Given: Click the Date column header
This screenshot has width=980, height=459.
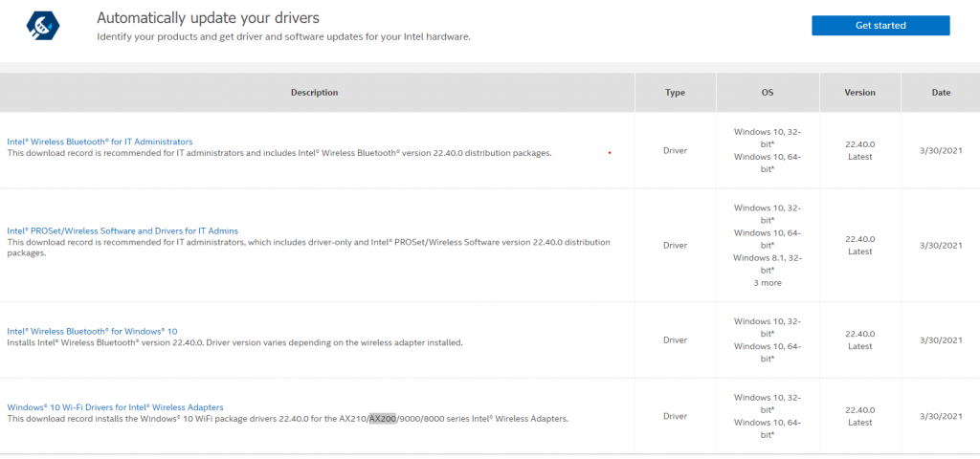Looking at the screenshot, I should point(942,93).
